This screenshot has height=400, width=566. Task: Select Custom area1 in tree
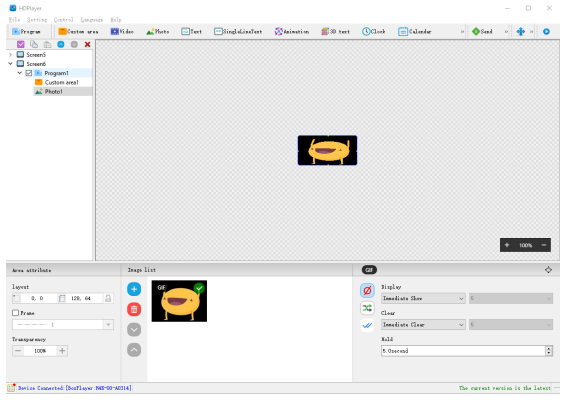point(61,82)
